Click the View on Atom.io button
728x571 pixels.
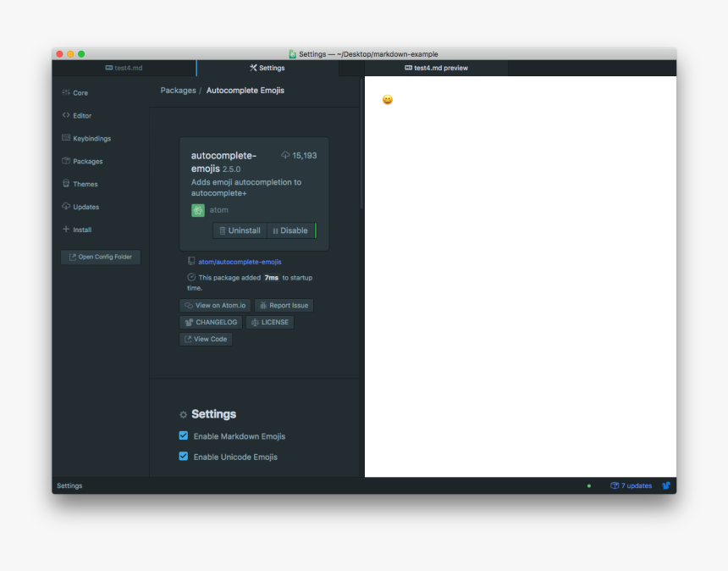(x=215, y=305)
